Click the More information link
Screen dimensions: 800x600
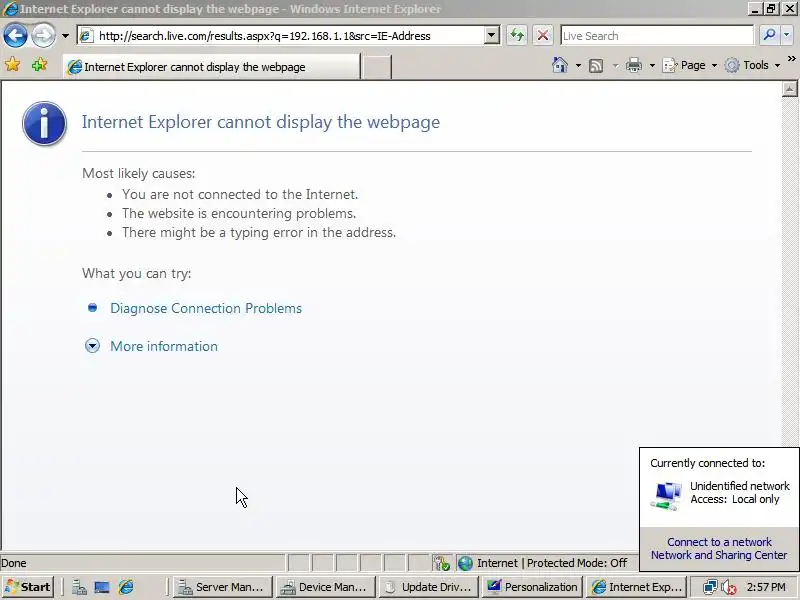164,346
